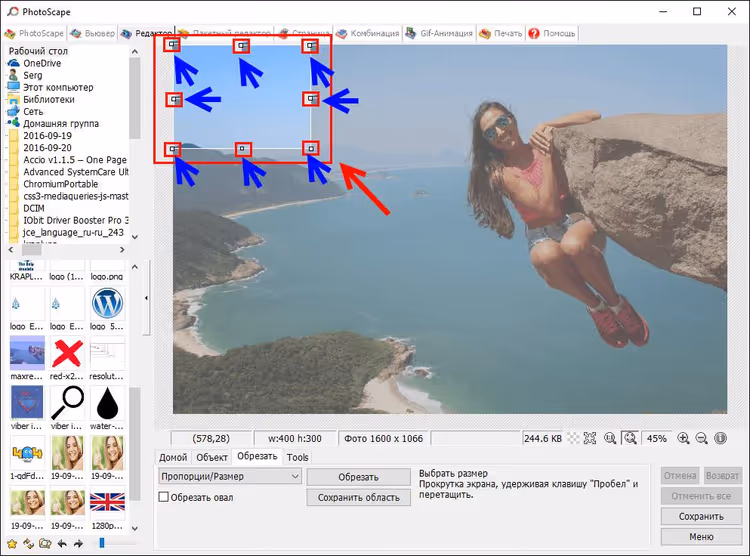The image size is (750, 556).
Task: Select Библиотеки in folder tree
Action: tap(49, 100)
